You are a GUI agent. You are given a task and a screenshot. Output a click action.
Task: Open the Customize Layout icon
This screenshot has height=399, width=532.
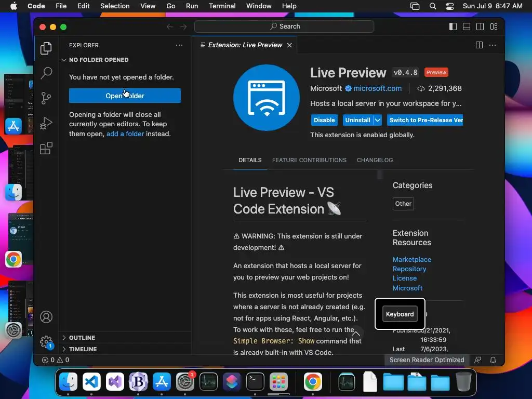click(494, 26)
